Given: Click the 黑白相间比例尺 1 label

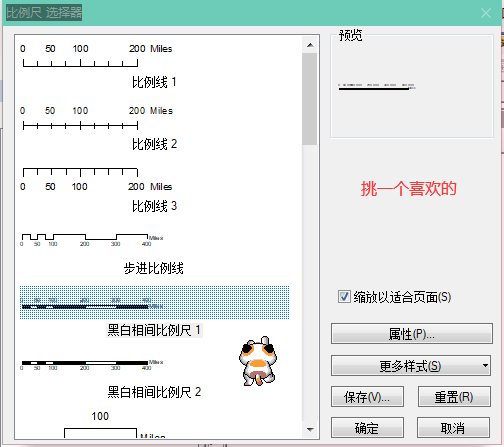Looking at the screenshot, I should [x=154, y=330].
